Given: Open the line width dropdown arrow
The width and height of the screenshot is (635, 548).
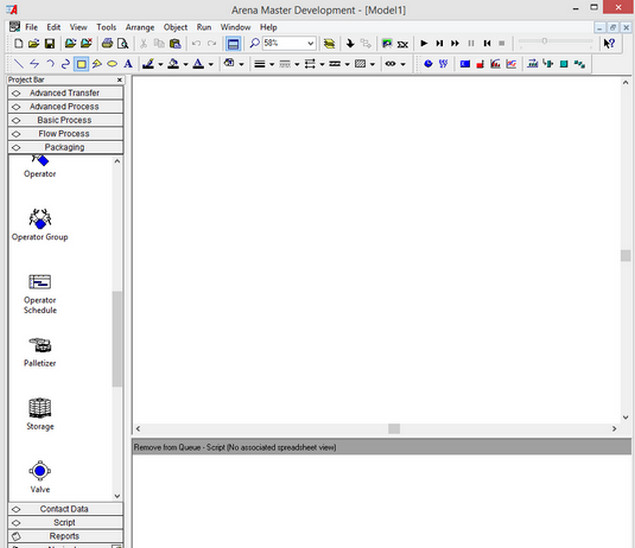Looking at the screenshot, I should 272,64.
